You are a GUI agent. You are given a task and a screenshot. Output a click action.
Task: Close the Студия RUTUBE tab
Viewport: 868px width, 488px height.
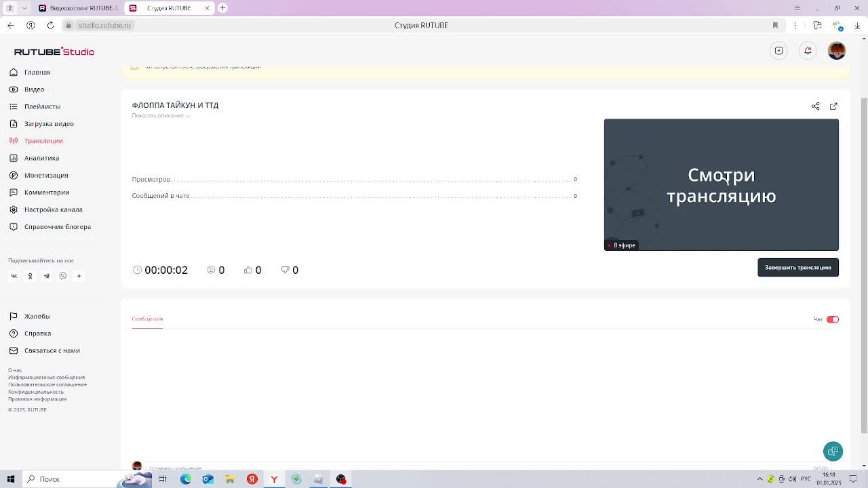click(207, 8)
